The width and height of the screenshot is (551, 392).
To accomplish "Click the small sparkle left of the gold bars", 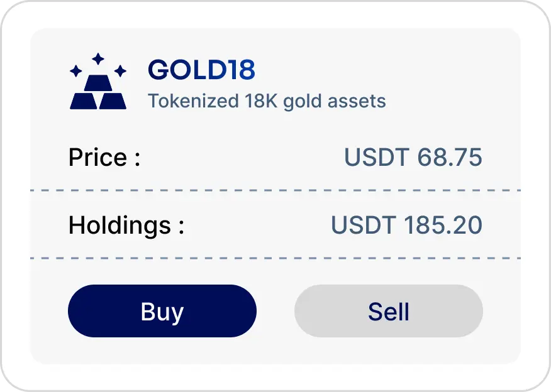I will [76, 70].
